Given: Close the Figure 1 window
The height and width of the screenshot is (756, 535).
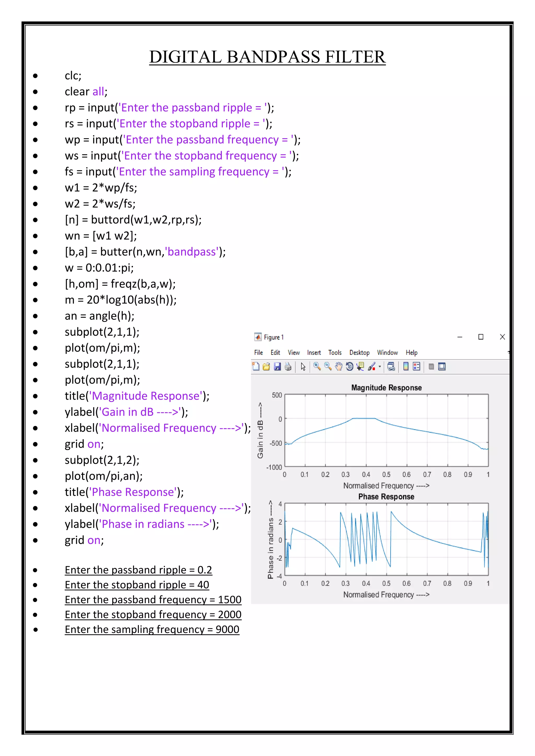Looking at the screenshot, I should point(502,337).
